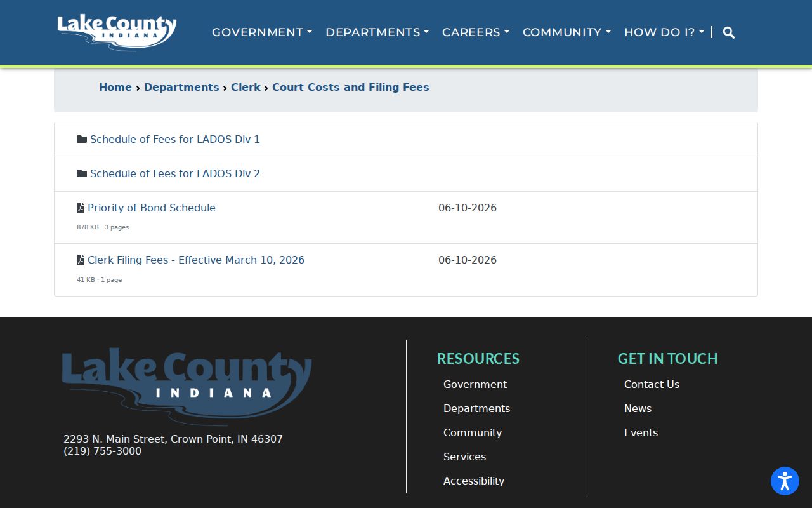Open the Priority of Bond Schedule document
This screenshot has width=812, height=508.
152,208
